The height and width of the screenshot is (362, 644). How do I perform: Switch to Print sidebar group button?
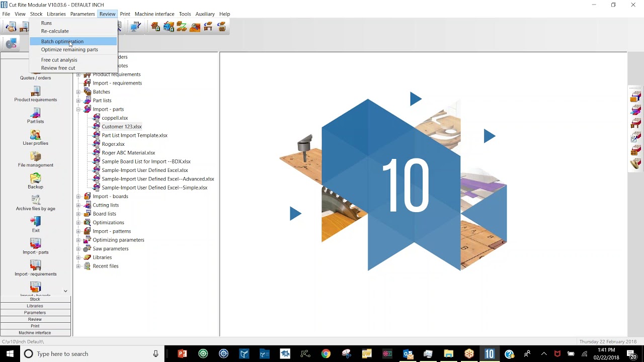[x=35, y=326]
